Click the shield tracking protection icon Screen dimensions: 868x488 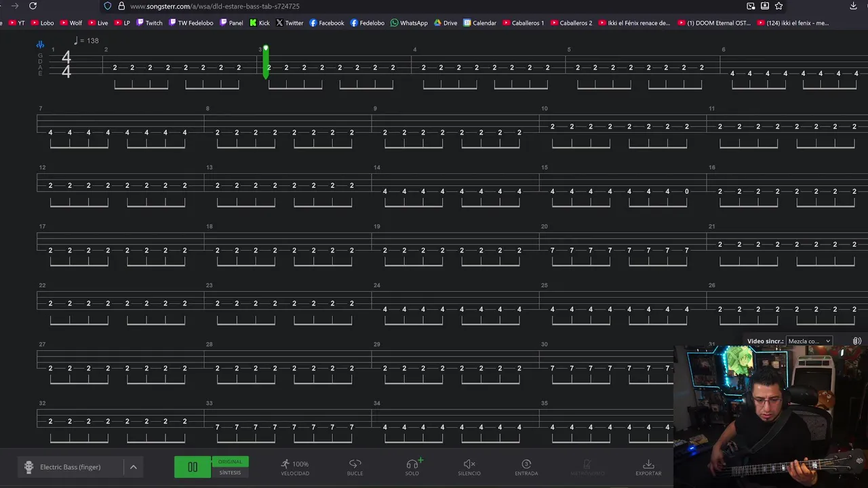click(x=107, y=6)
